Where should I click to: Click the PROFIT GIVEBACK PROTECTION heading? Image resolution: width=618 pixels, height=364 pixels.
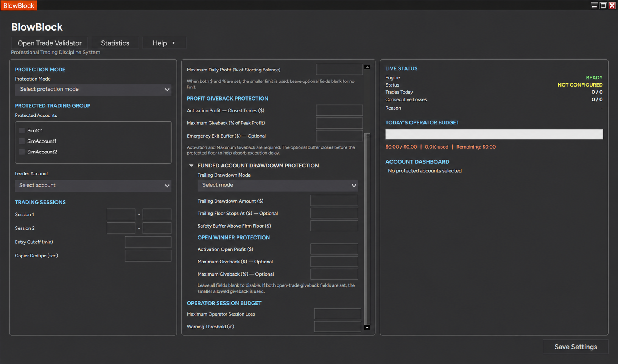pos(227,98)
